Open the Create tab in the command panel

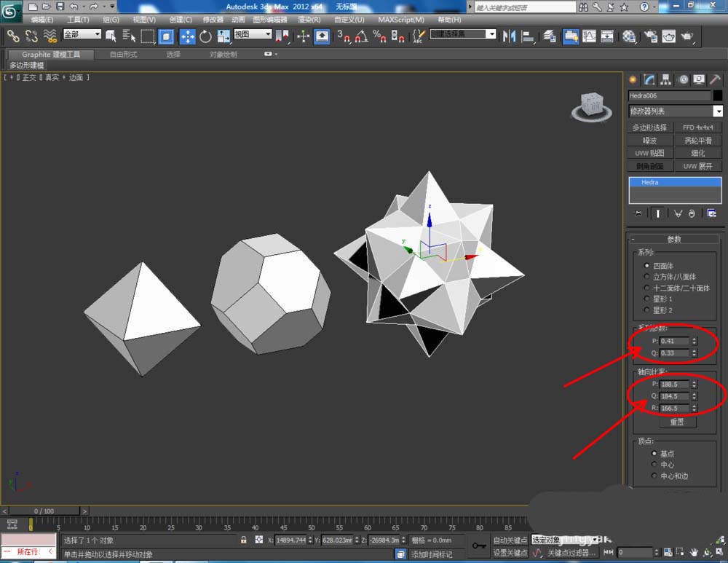(633, 79)
